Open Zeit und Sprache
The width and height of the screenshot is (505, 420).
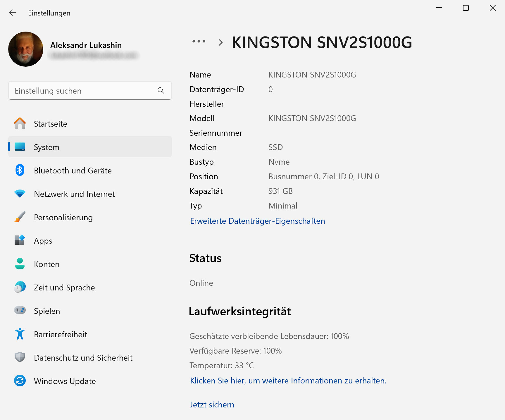point(90,287)
